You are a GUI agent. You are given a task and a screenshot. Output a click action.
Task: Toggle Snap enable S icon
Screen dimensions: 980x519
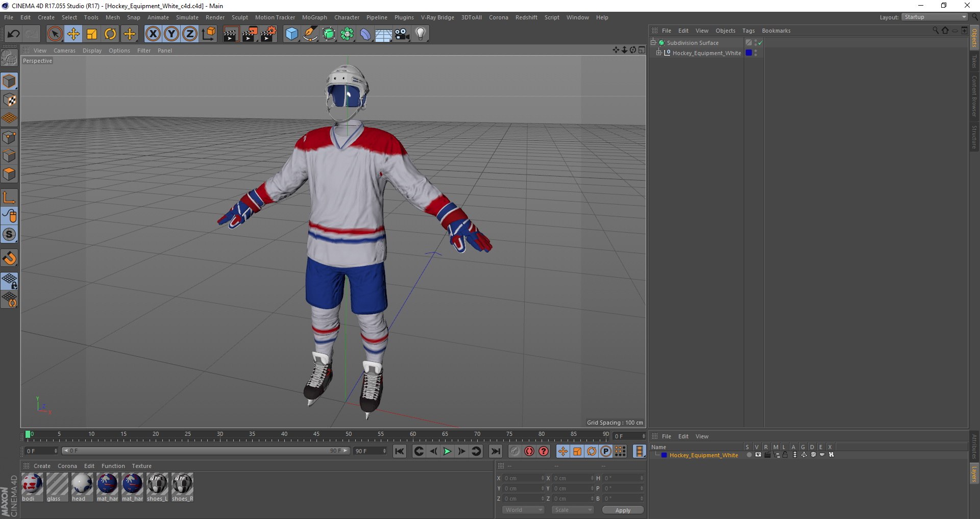coord(10,234)
